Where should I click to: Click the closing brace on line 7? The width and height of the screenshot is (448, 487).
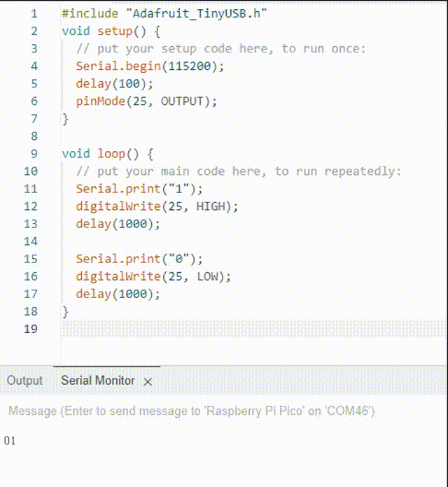click(x=65, y=119)
